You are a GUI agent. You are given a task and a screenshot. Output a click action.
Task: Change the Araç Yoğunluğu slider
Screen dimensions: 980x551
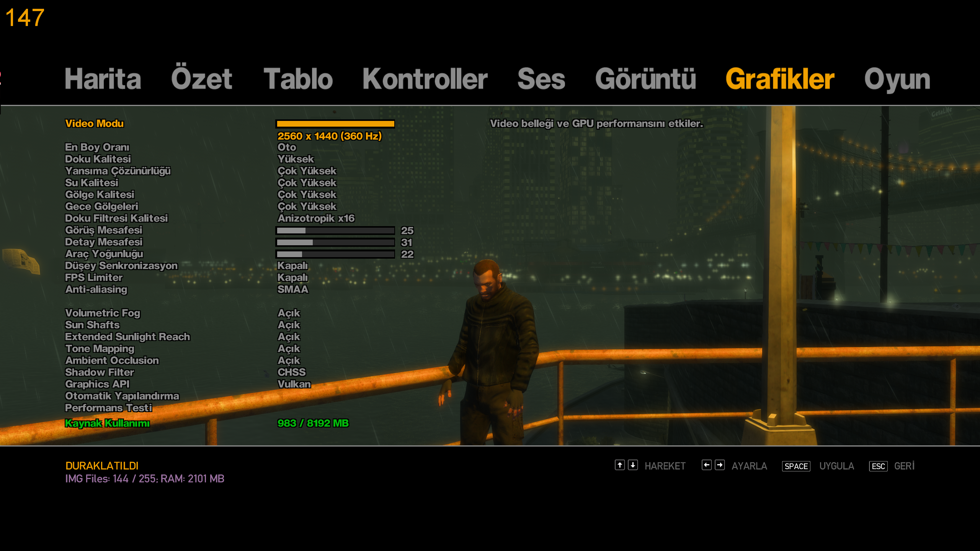[335, 254]
